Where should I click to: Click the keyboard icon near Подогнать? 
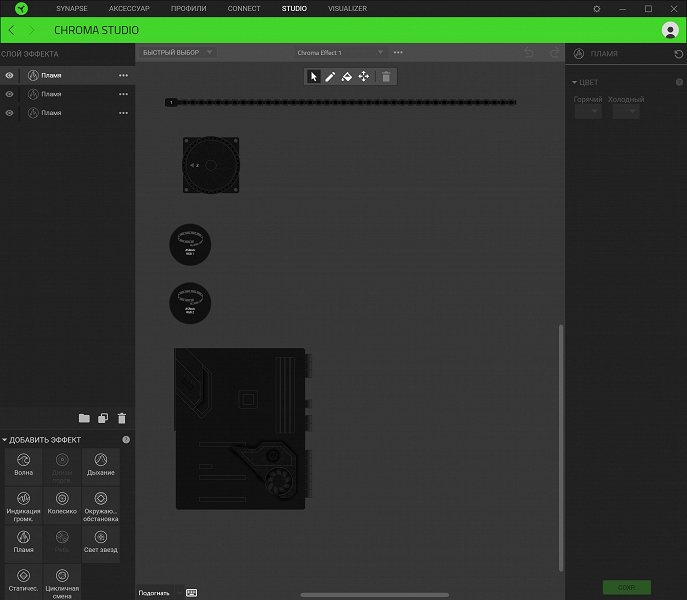191,593
